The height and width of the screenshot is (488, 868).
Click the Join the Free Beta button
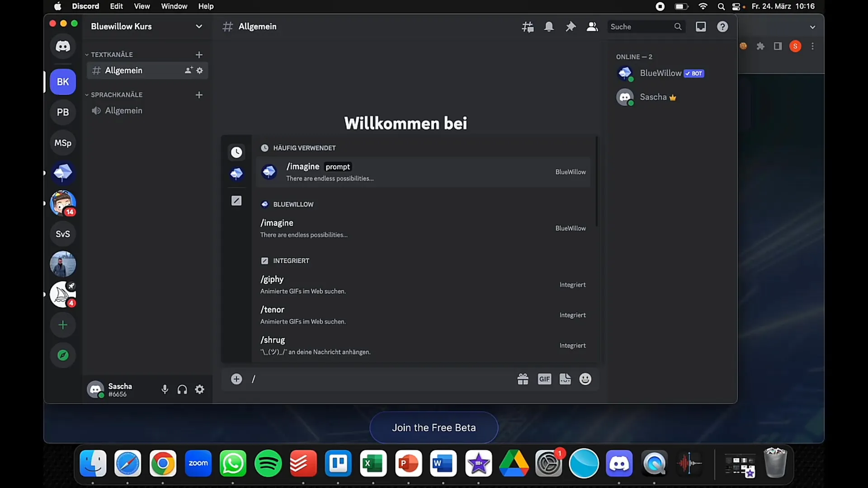point(434,427)
